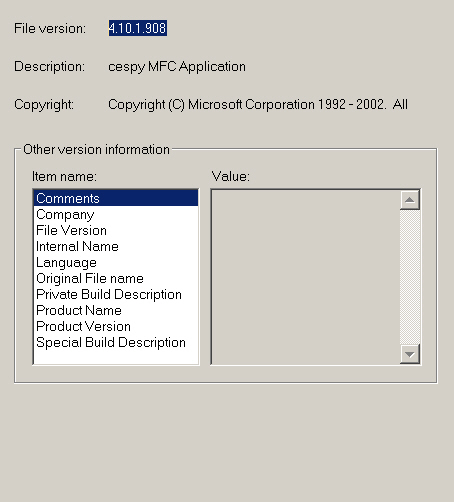The image size is (454, 502).
Task: Choose Private Build Description item
Action: (x=116, y=294)
